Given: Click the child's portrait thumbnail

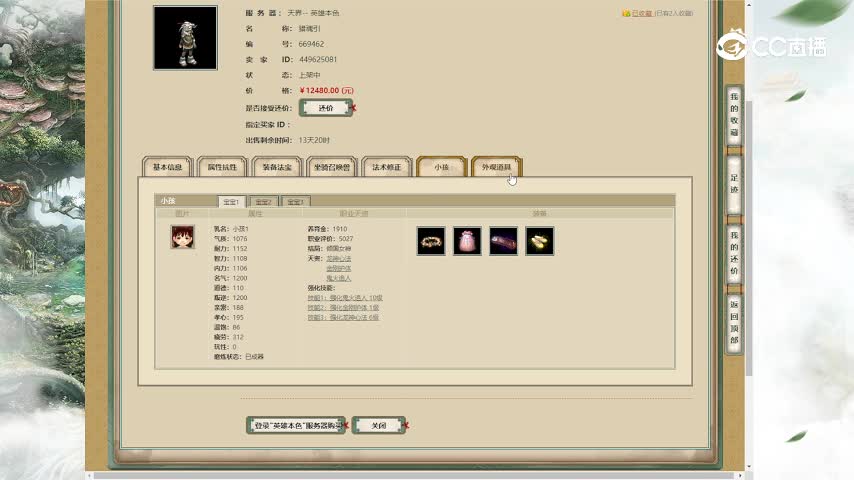Looking at the screenshot, I should [x=182, y=237].
